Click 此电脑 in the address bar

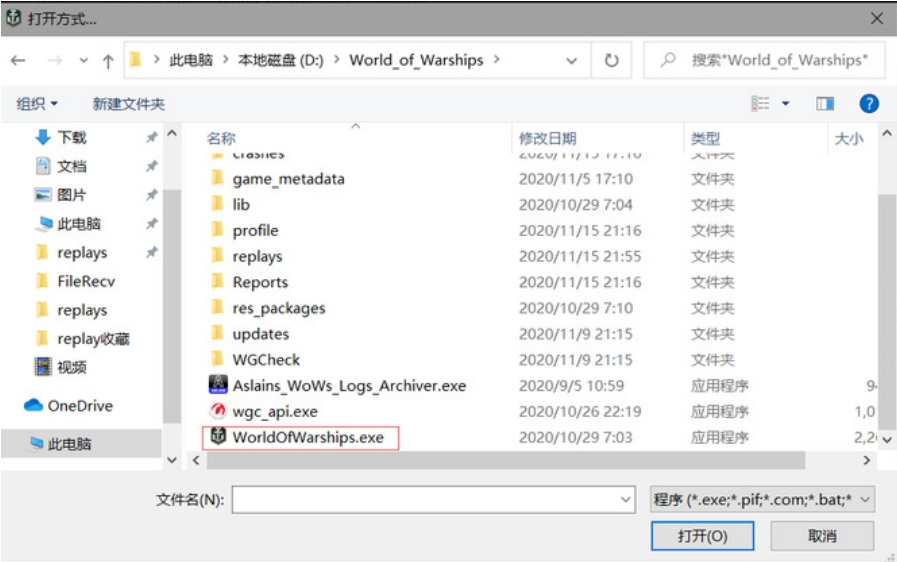point(191,60)
